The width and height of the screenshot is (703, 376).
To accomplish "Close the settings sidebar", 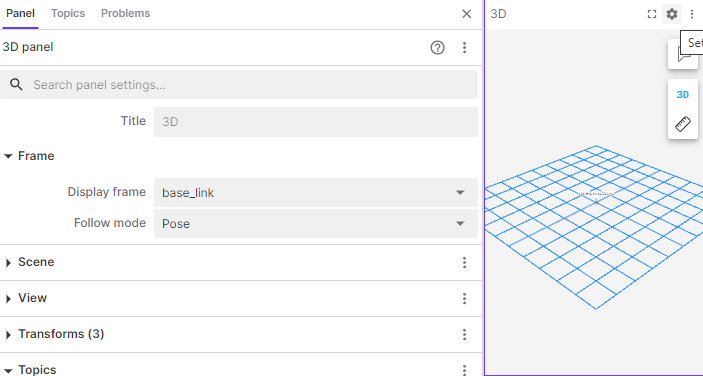I will point(466,14).
